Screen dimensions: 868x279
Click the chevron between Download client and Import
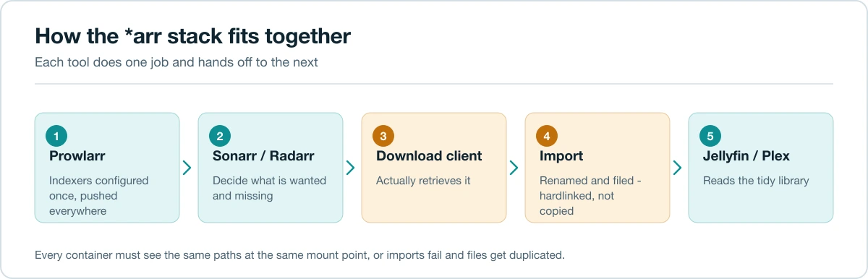click(x=514, y=168)
